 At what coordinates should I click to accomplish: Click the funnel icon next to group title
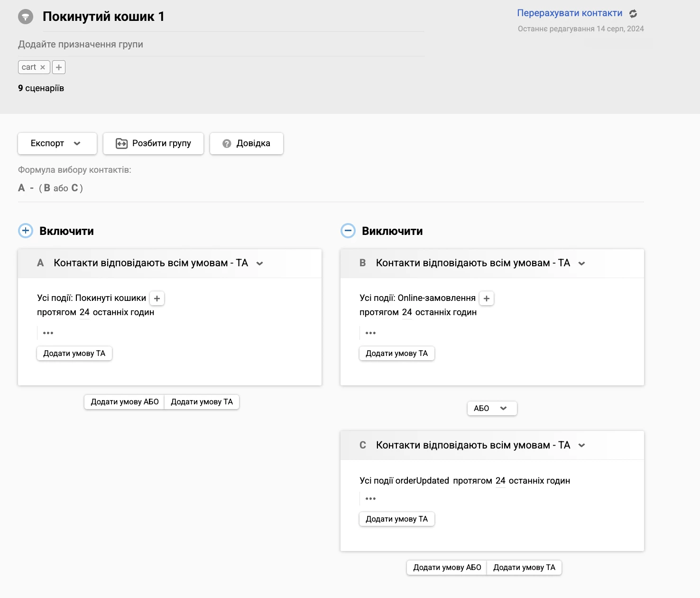(25, 16)
